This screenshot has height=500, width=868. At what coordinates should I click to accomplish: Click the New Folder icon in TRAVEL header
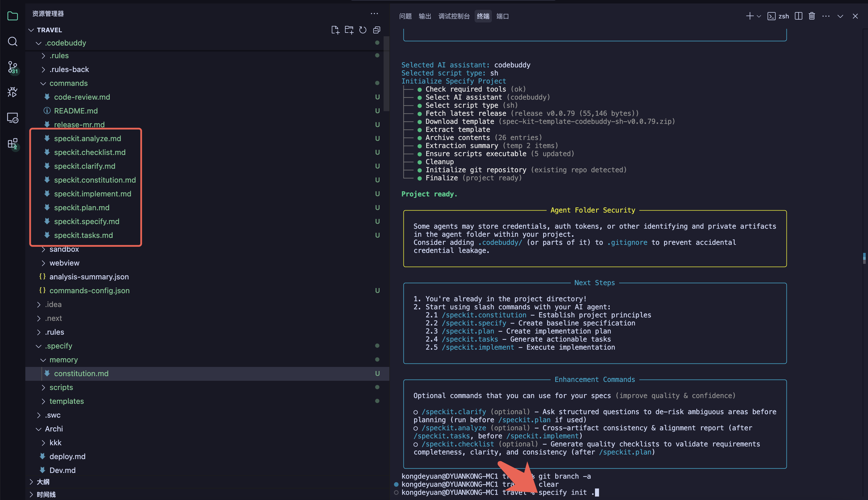[x=349, y=30]
